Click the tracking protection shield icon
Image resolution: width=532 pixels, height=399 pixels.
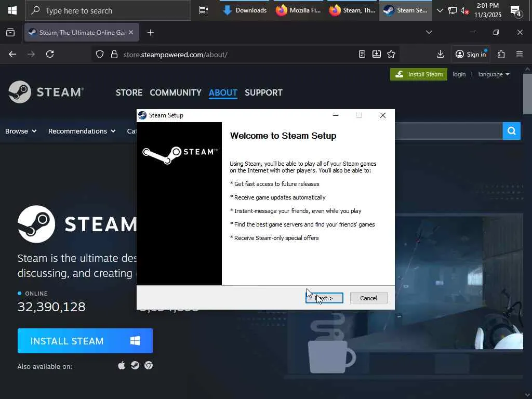[x=99, y=54]
